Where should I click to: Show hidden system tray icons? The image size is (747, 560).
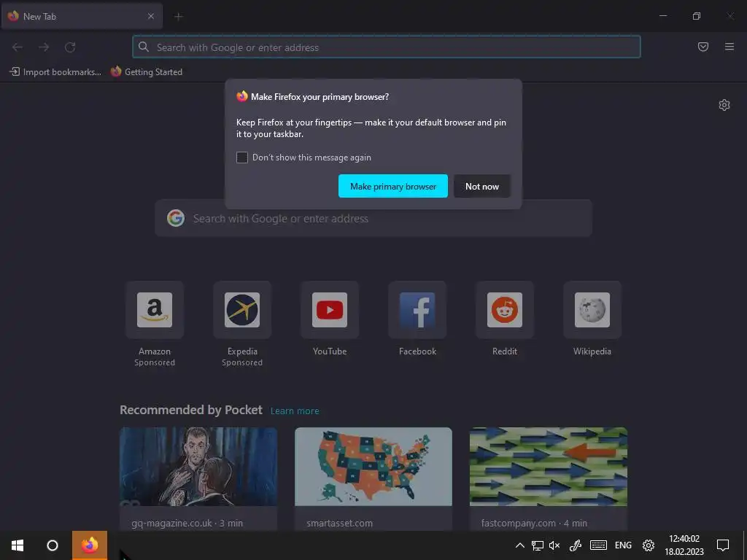[x=519, y=545]
